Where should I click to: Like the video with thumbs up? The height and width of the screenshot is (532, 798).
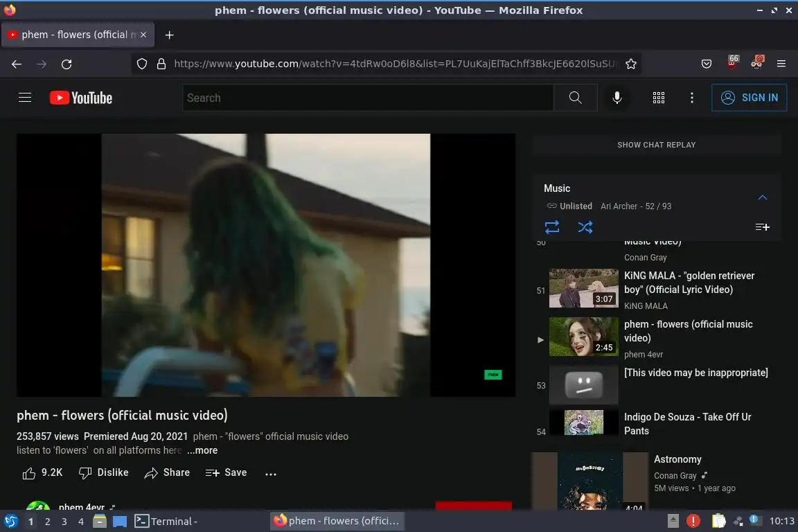(42, 473)
